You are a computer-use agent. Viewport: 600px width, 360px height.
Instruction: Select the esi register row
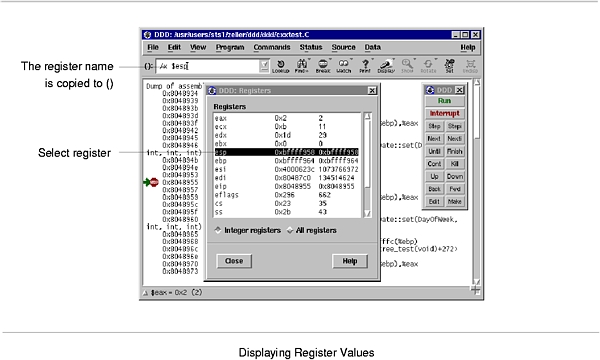pos(287,169)
